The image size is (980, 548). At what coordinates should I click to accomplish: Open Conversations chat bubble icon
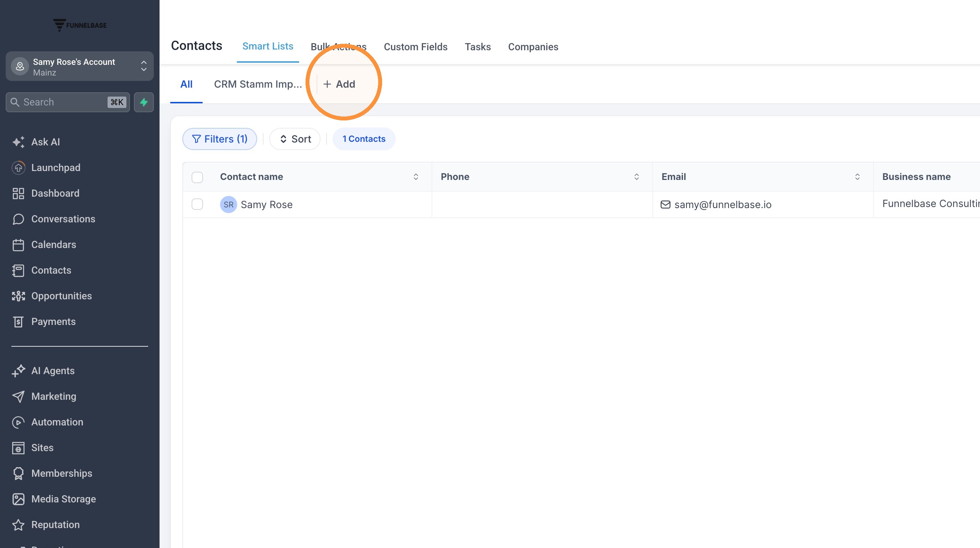pos(18,219)
